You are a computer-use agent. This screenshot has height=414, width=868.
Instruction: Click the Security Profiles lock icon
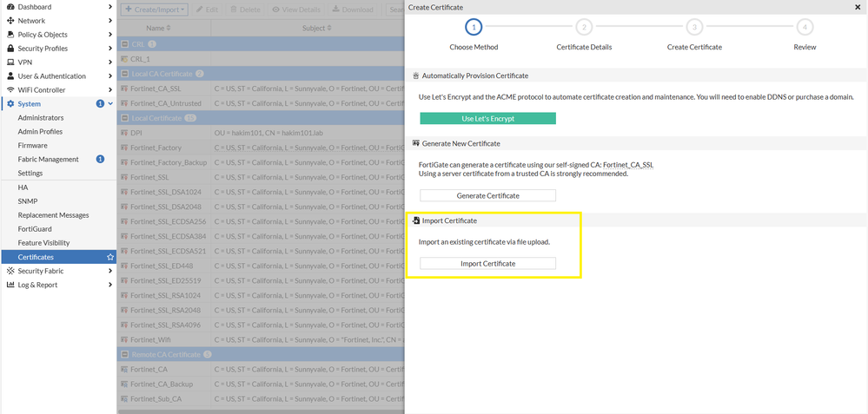10,48
